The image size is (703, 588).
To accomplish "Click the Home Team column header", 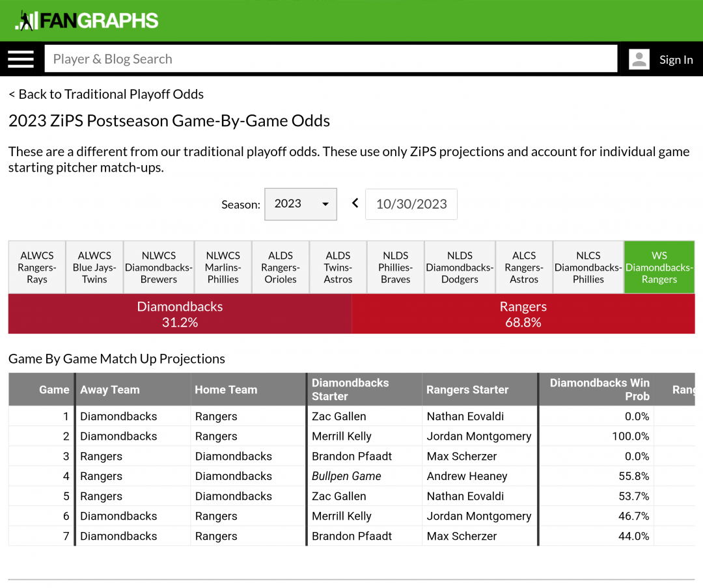I will [x=249, y=390].
